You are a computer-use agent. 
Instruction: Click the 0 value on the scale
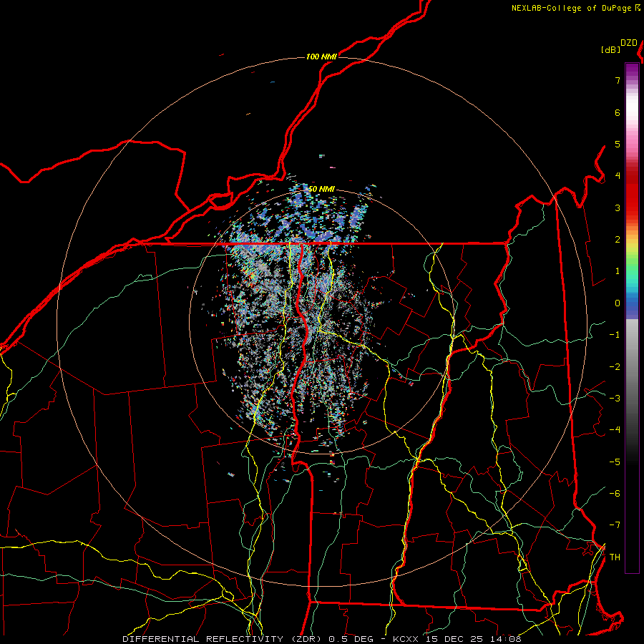coord(618,303)
